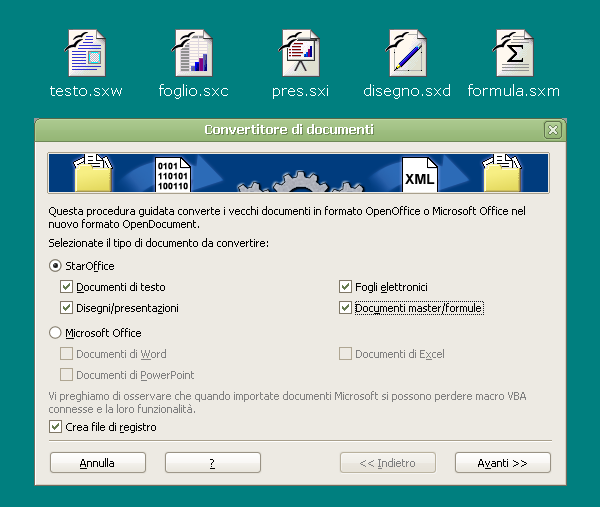Click the source folder icon in banner
The image size is (600, 507).
(x=93, y=173)
